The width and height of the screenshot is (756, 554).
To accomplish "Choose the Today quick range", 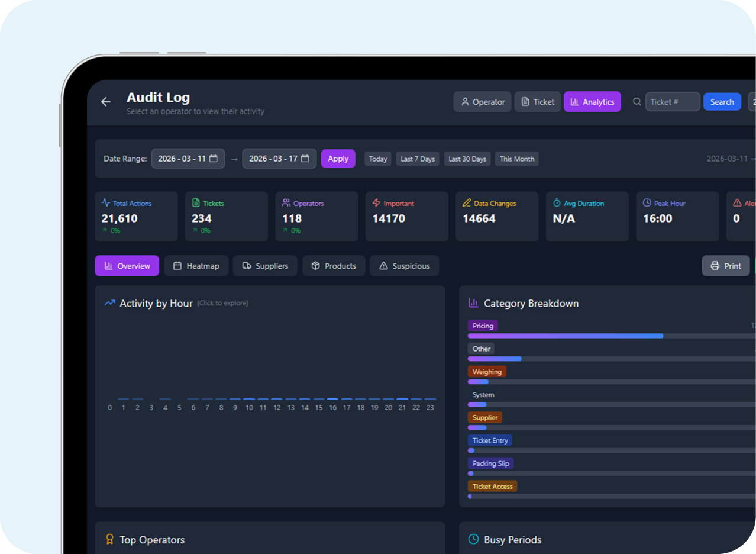I will (x=378, y=159).
